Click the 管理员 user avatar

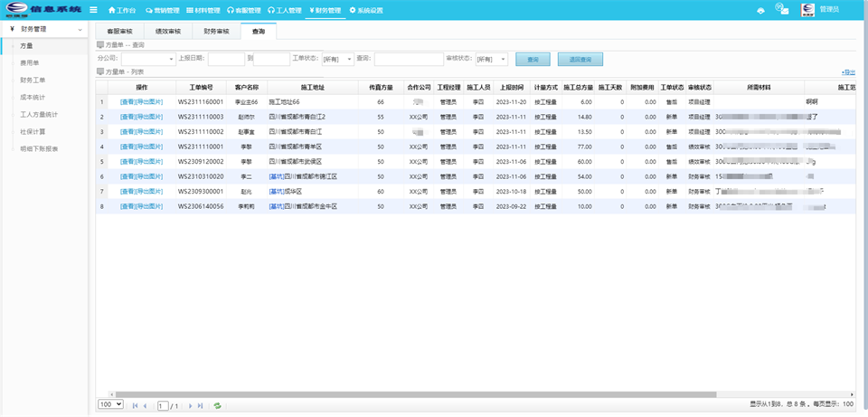click(x=807, y=10)
